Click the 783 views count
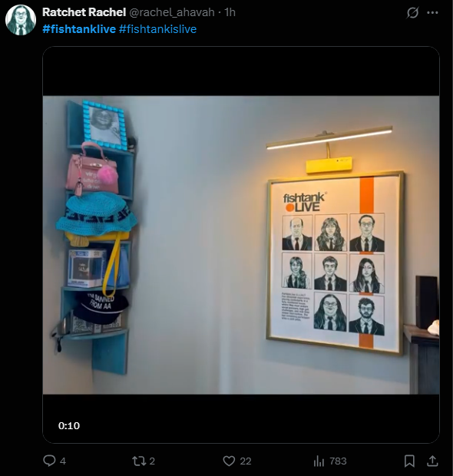This screenshot has height=476, width=453. 338,461
